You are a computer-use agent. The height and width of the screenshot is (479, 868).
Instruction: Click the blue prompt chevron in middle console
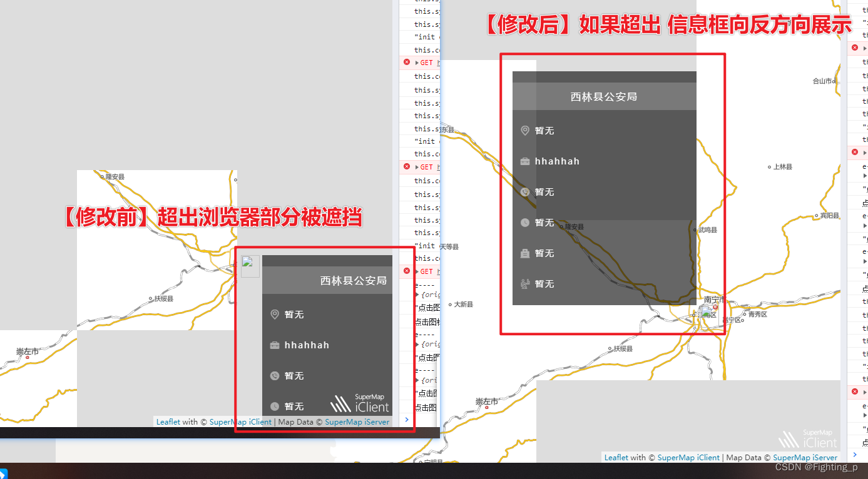coord(407,420)
